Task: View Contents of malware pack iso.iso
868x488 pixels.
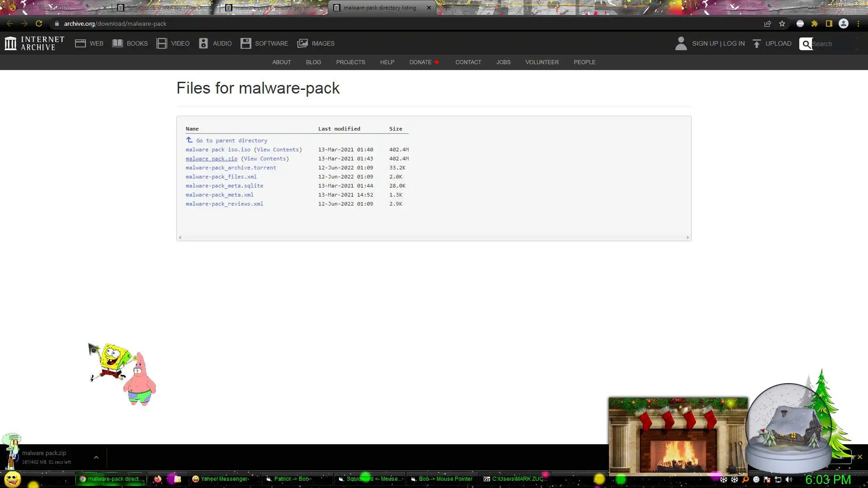Action: click(x=278, y=150)
